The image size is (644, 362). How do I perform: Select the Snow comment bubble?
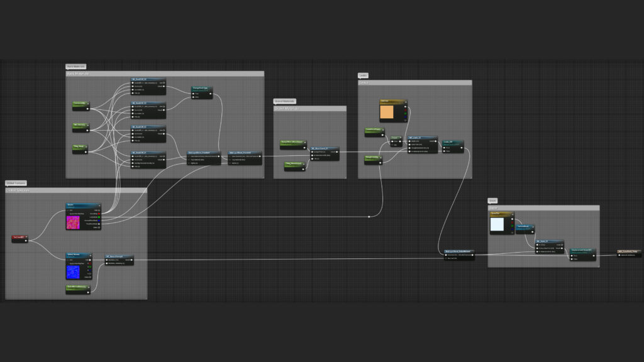coord(492,200)
